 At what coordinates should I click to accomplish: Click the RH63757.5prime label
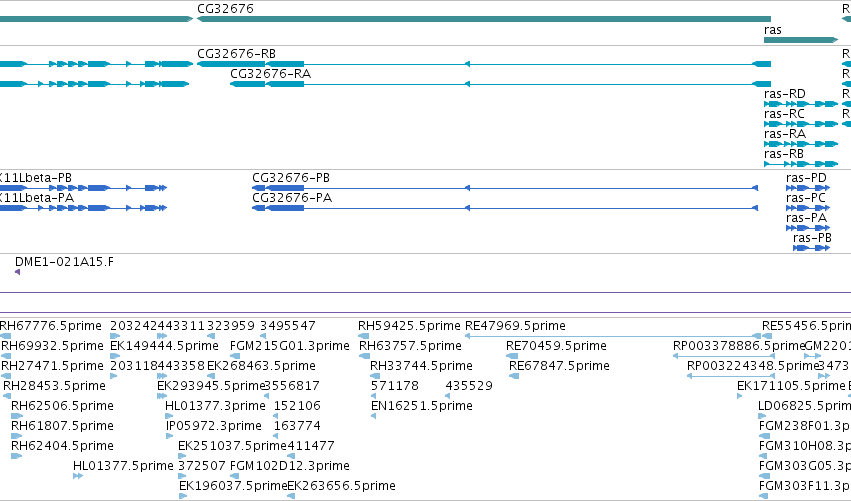point(411,346)
